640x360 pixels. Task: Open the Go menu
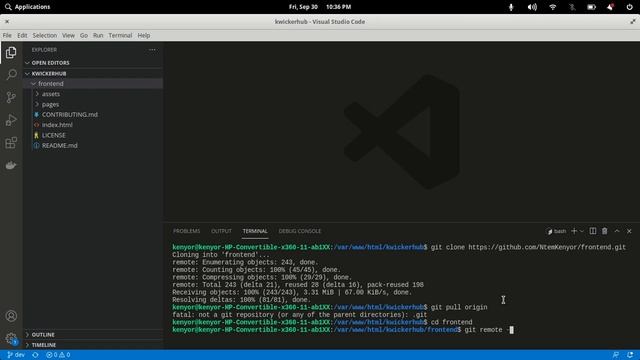point(84,36)
